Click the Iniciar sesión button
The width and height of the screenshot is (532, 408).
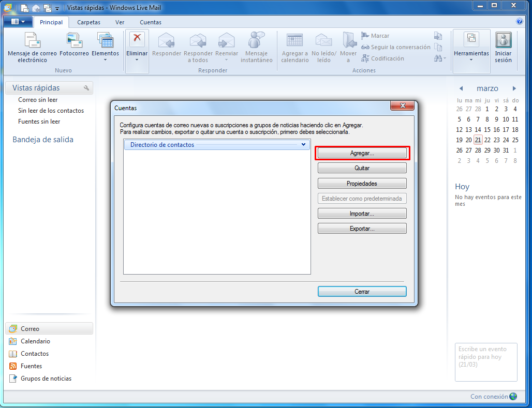coord(503,48)
